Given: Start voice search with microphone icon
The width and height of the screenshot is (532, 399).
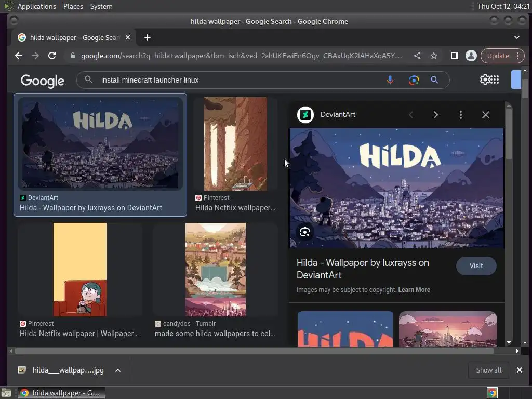Looking at the screenshot, I should 390,80.
